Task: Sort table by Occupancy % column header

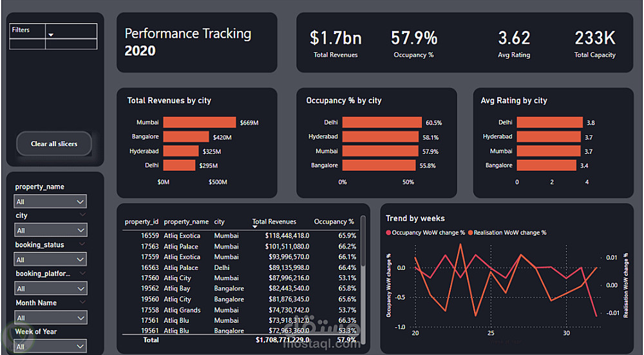Action: pos(334,222)
